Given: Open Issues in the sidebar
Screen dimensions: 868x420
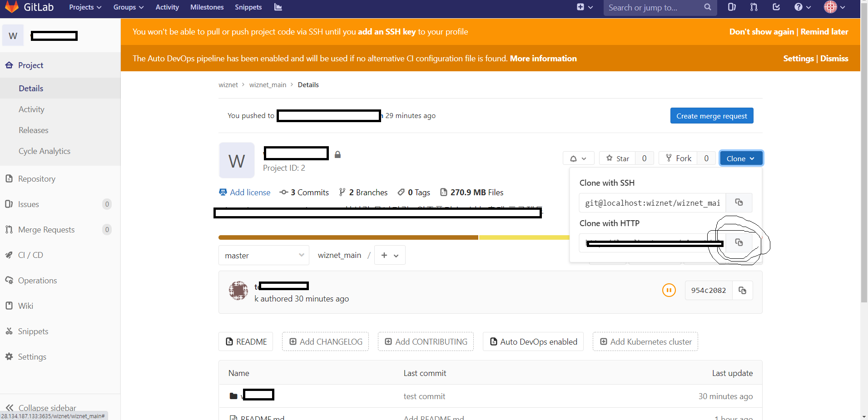Looking at the screenshot, I should pos(60,204).
